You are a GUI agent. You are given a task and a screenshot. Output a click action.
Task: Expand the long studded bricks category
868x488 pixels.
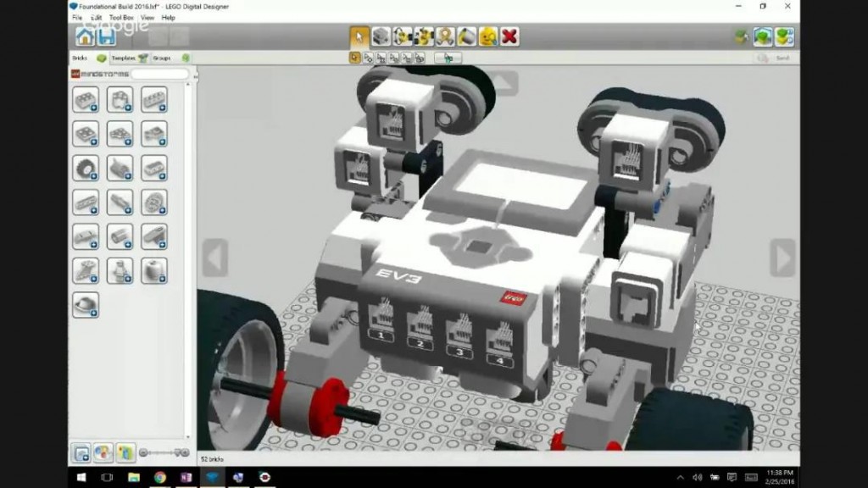point(154,100)
